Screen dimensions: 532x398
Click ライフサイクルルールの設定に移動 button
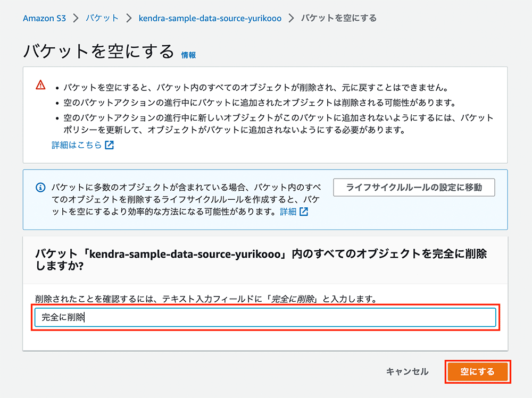coord(414,188)
